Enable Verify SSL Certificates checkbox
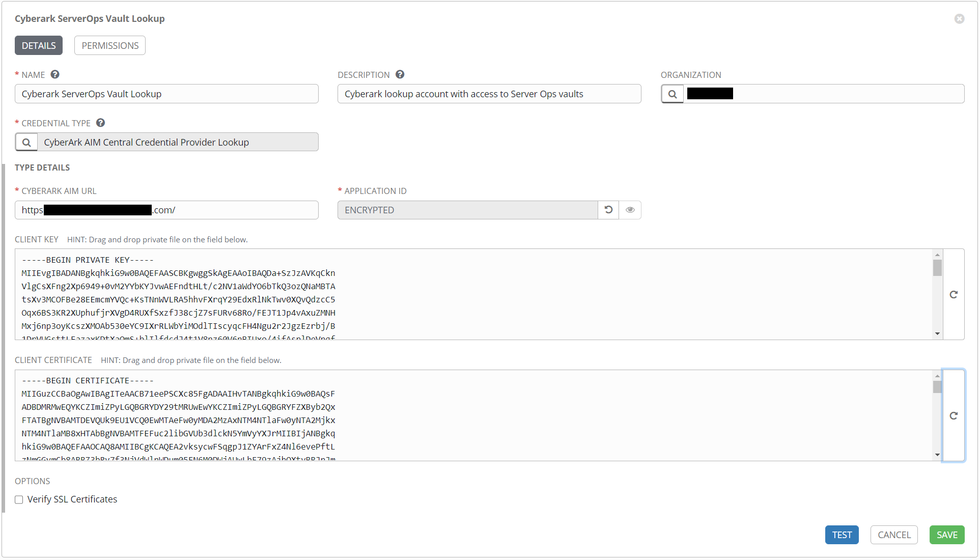This screenshot has height=560, width=980. (19, 499)
